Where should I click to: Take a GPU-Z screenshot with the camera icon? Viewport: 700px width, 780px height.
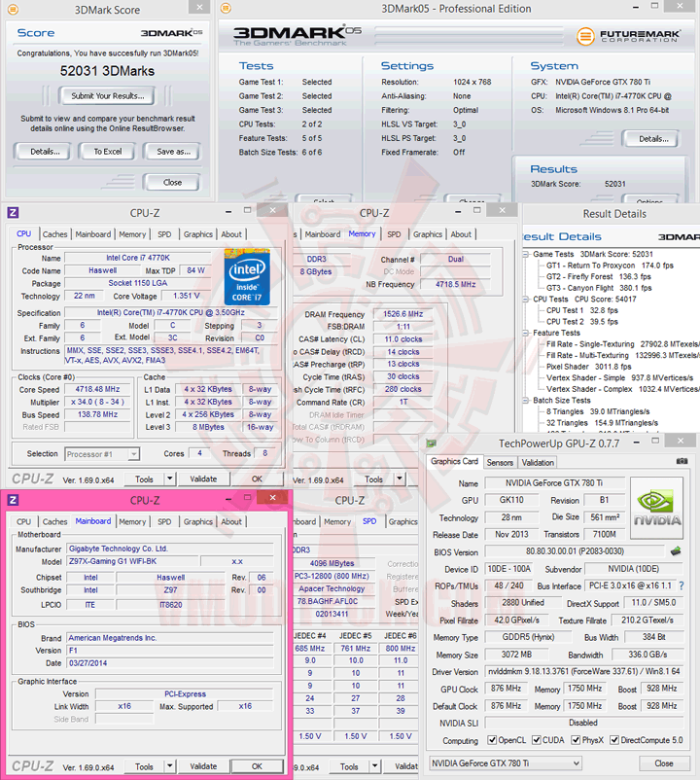(x=682, y=461)
